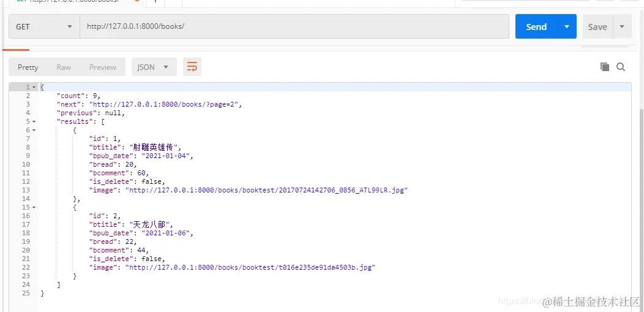Click the Send button
The image size is (644, 312).
click(536, 27)
